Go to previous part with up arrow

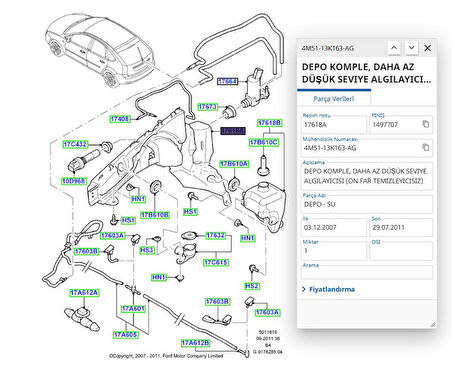point(394,48)
